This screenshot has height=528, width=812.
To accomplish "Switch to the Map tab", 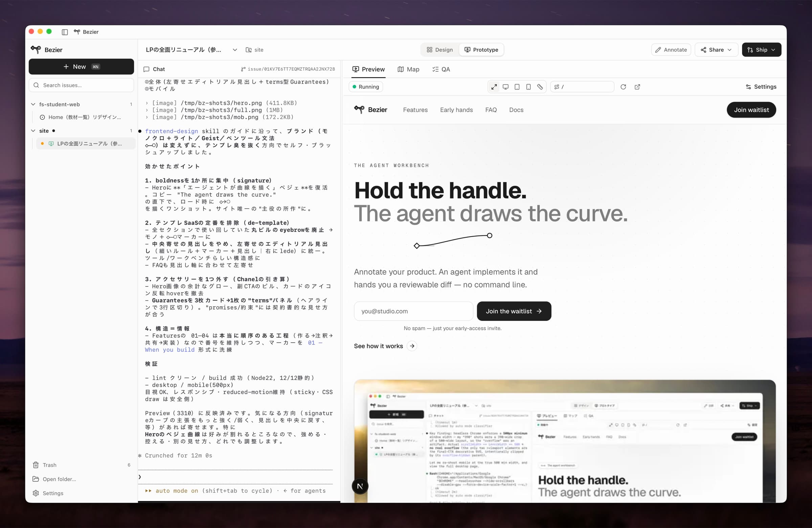I will (408, 69).
